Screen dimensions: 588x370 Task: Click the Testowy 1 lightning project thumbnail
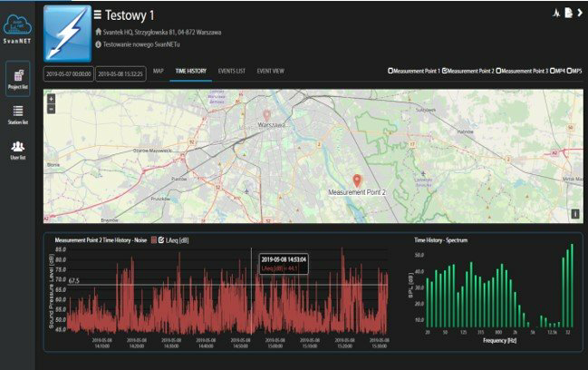click(x=68, y=34)
